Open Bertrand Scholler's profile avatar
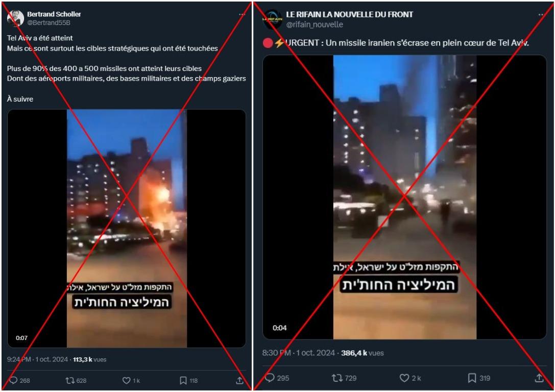 tap(16, 18)
